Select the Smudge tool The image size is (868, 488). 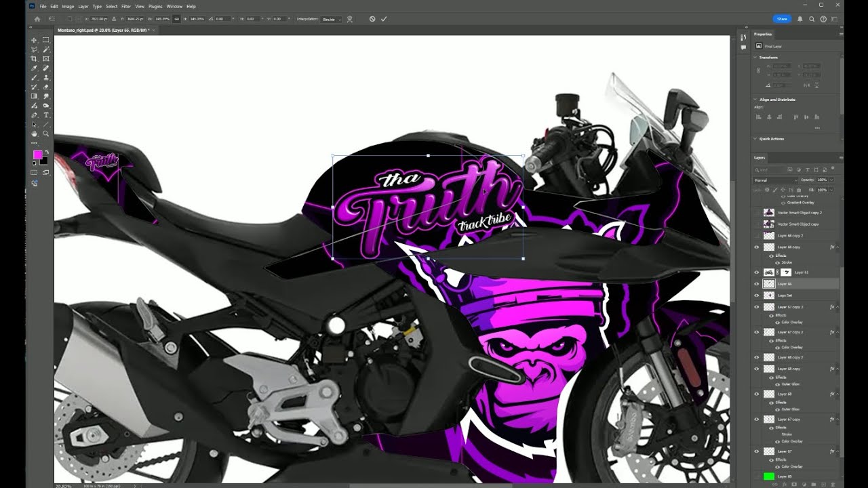(46, 96)
